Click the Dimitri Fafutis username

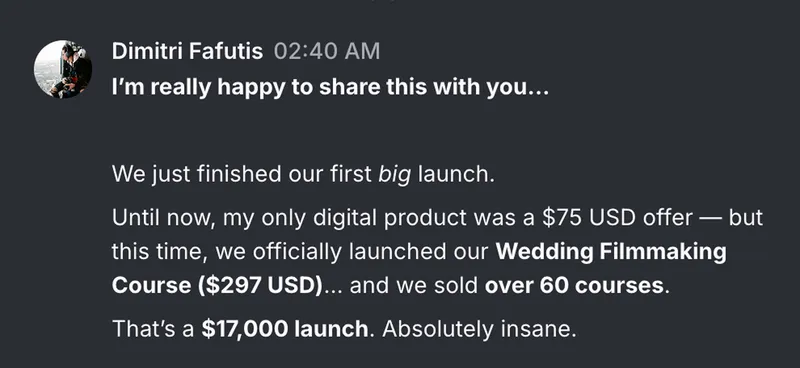pos(187,52)
